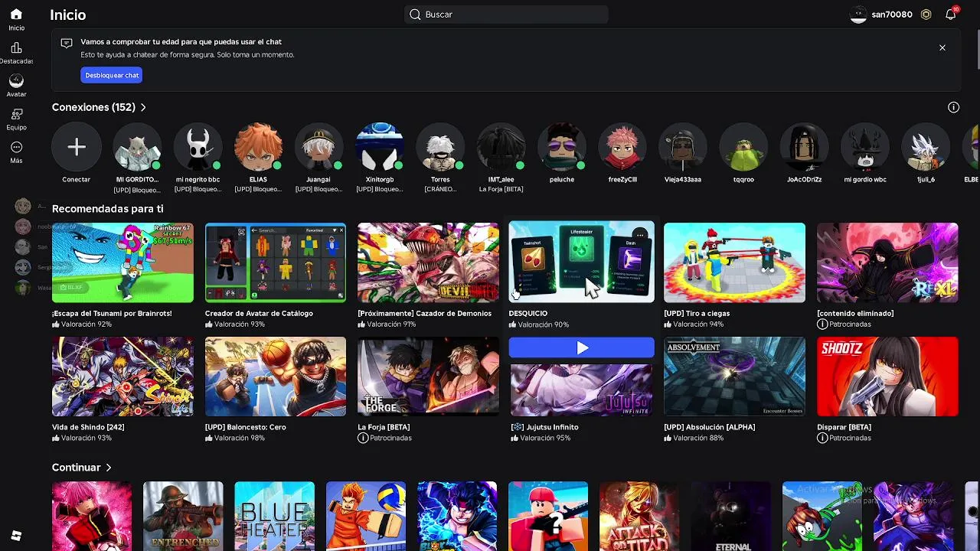This screenshot has width=980, height=551.
Task: Open Entrenched in Continuar row
Action: pos(183,517)
